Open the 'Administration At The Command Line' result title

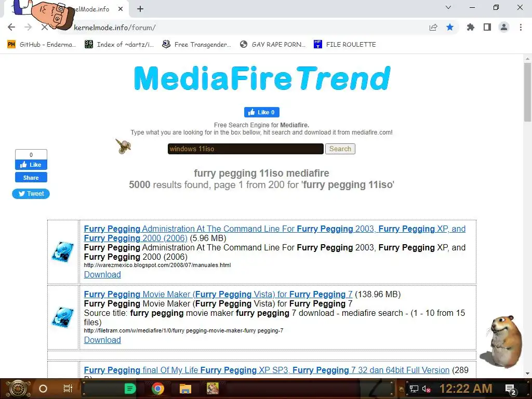(x=274, y=233)
